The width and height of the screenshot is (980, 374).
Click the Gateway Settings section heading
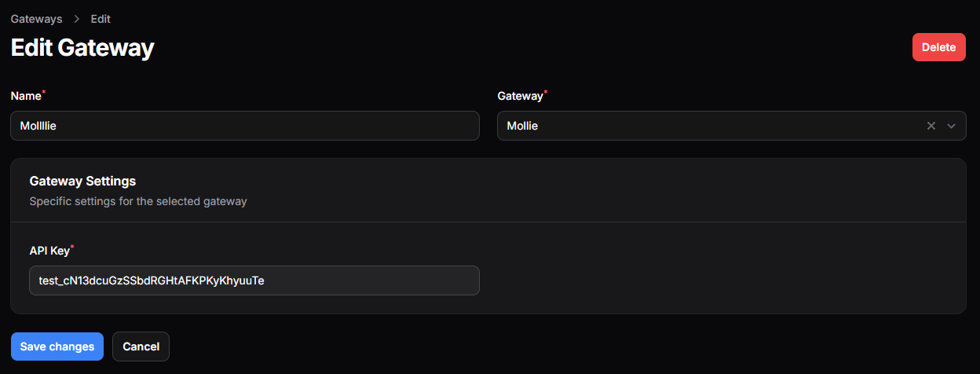[x=82, y=181]
